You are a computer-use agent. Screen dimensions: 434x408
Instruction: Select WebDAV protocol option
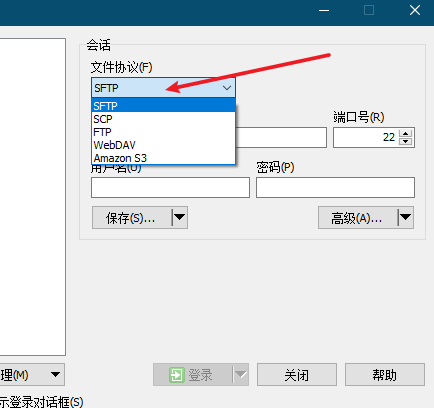pyautogui.click(x=163, y=145)
